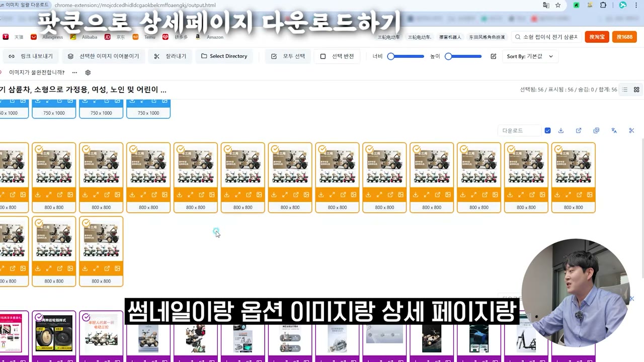Viewport: 644px width, 362px height.
Task: Open the settings gear icon below the toolbar
Action: tap(88, 72)
